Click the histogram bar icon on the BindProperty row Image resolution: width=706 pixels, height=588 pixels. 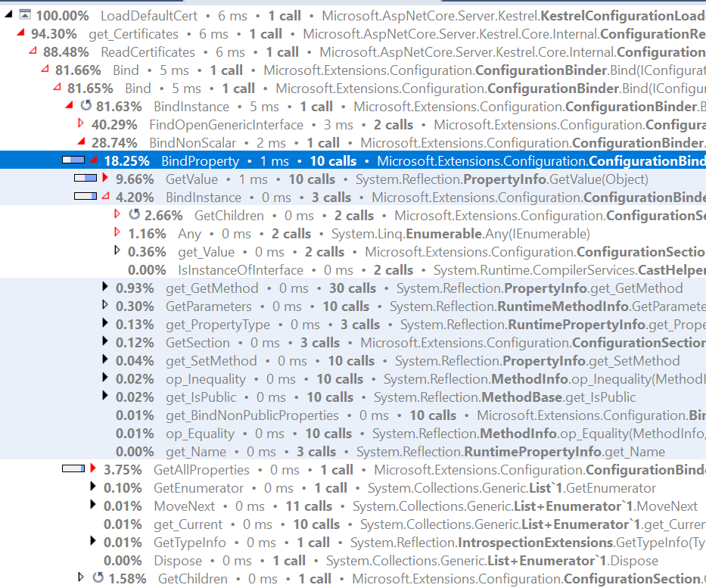[73, 160]
